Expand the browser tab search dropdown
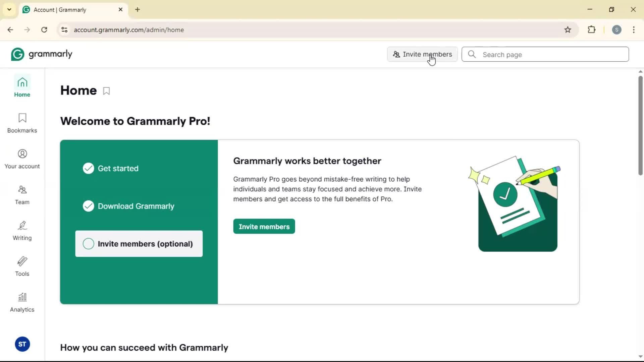Image resolution: width=644 pixels, height=362 pixels. (x=9, y=9)
